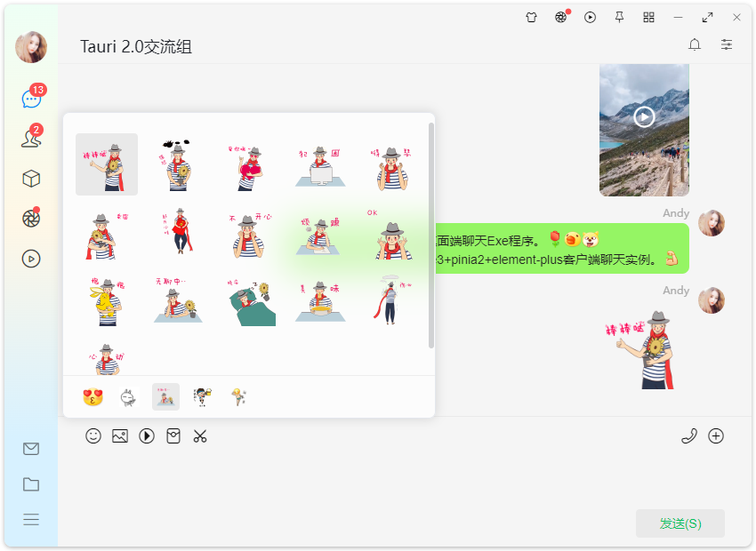Select the boy with beer sticker tab
This screenshot has width=756, height=551.
203,397
